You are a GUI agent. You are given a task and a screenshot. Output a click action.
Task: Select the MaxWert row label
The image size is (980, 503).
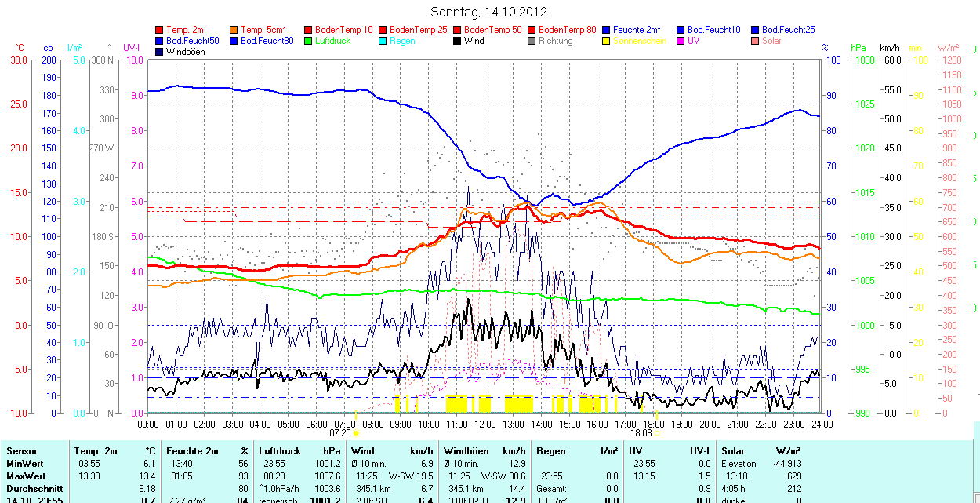[27, 476]
